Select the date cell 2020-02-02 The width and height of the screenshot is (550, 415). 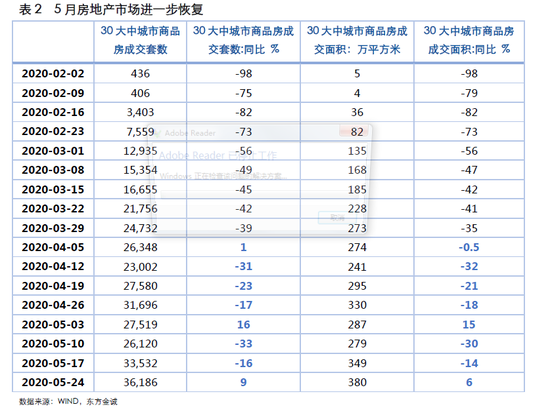coord(53,74)
